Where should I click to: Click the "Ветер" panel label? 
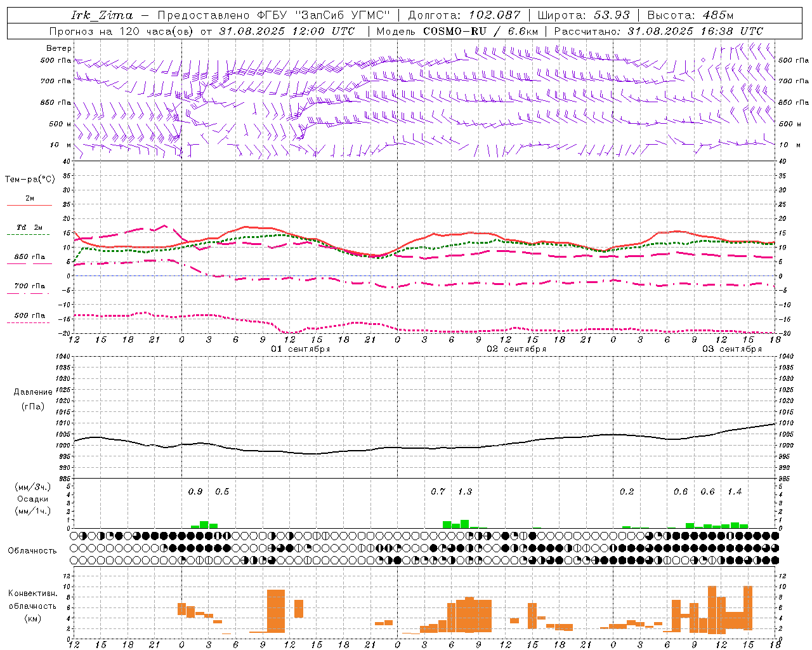(x=59, y=48)
